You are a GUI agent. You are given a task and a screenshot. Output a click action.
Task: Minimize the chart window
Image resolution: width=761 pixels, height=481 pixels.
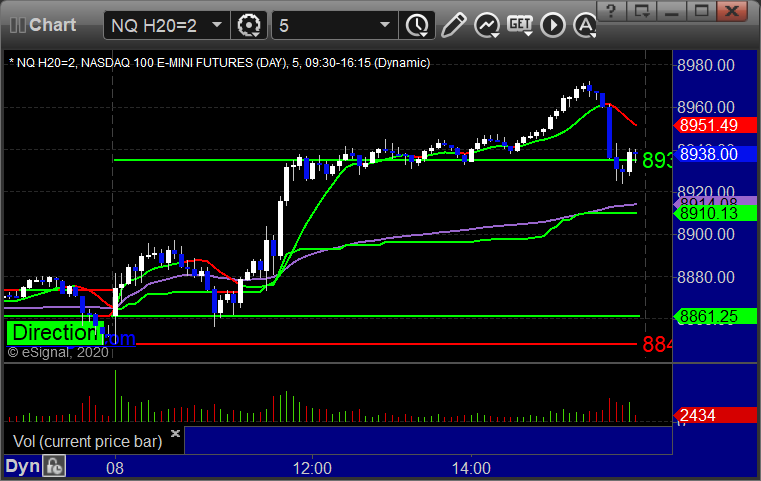coord(672,11)
